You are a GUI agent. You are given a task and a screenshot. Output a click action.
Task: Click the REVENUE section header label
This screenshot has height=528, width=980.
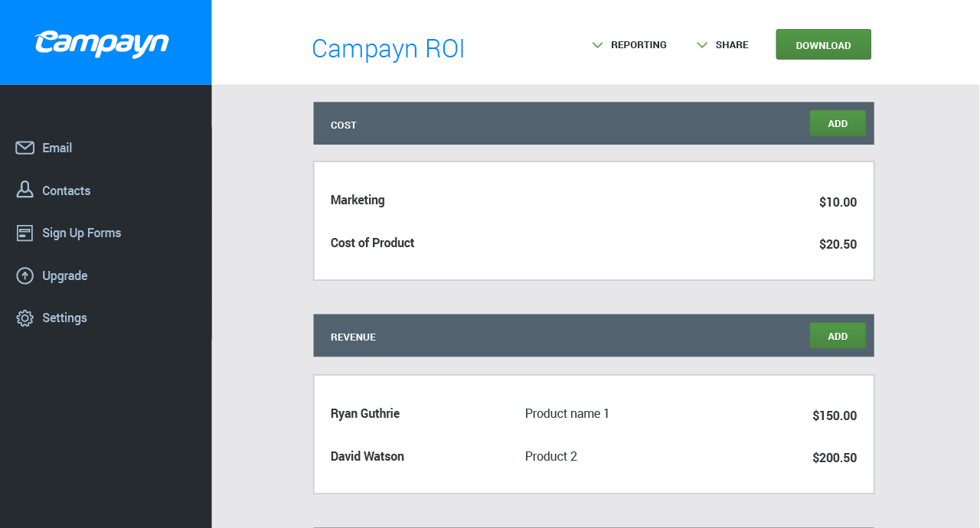pyautogui.click(x=353, y=337)
